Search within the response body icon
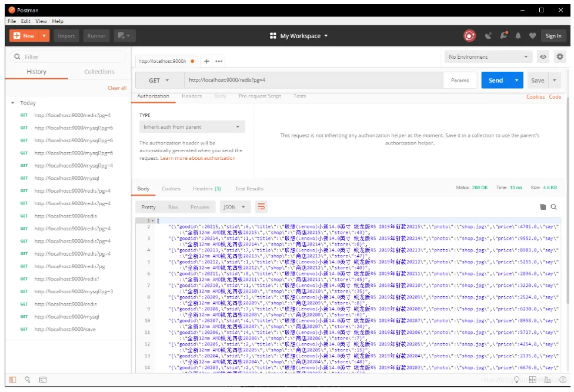574x392 pixels. coord(554,207)
